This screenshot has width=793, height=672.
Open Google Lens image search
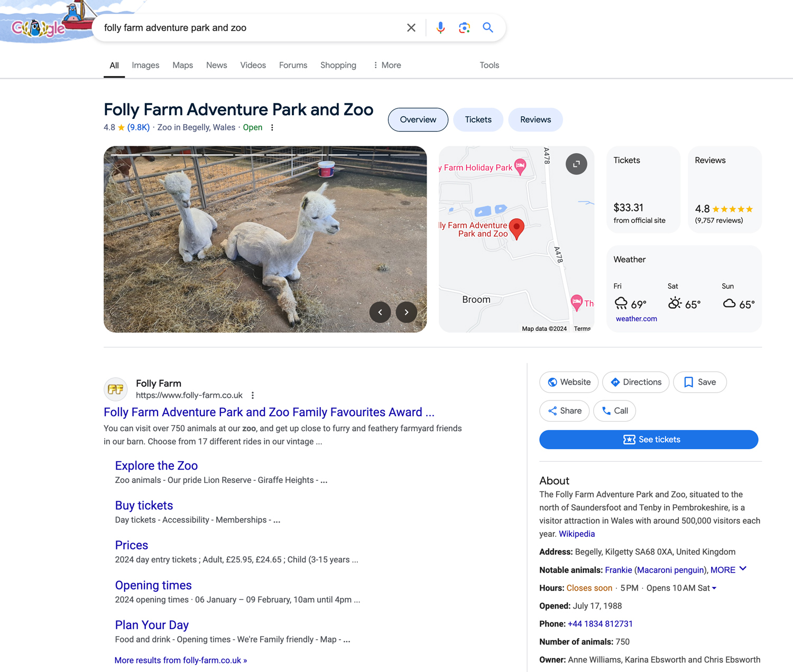[x=464, y=27]
